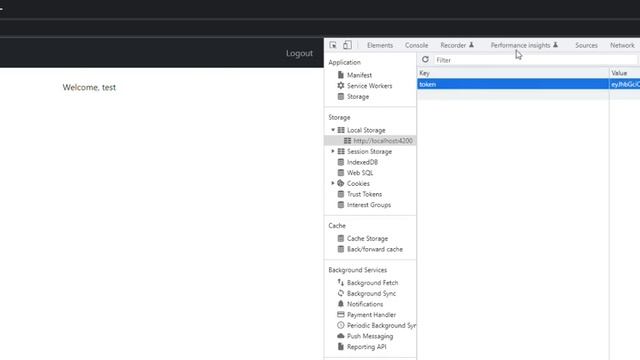Click the Web SQL database icon
The image size is (640, 360).
click(x=341, y=173)
